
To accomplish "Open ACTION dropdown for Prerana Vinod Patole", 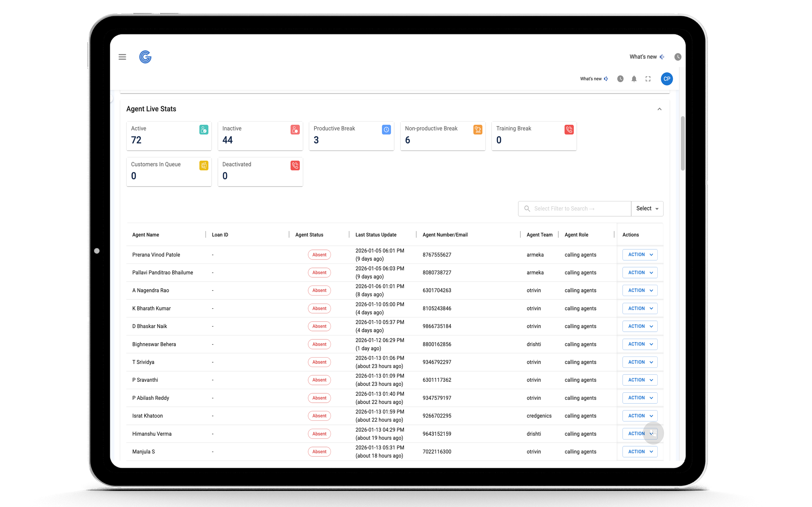I will pos(639,255).
